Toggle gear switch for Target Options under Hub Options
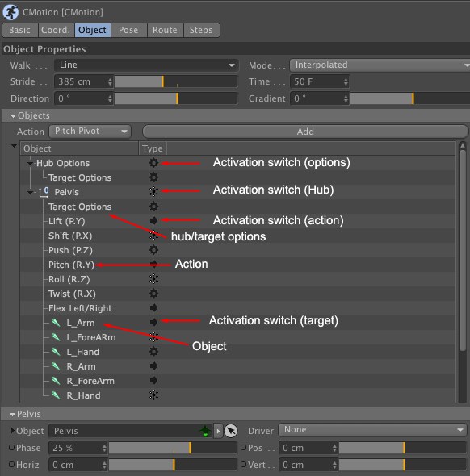The width and height of the screenshot is (470, 476). point(153,177)
